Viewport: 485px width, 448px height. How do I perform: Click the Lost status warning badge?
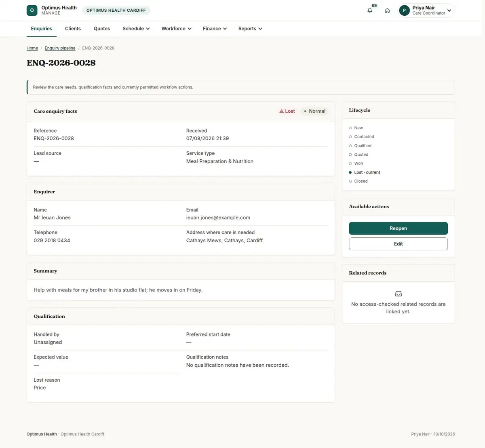[287, 111]
